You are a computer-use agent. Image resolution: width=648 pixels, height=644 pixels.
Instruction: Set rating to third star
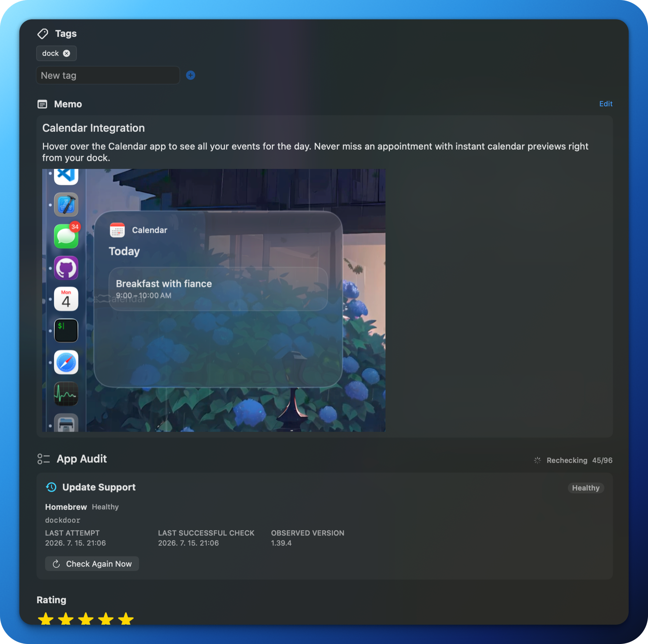[86, 619]
